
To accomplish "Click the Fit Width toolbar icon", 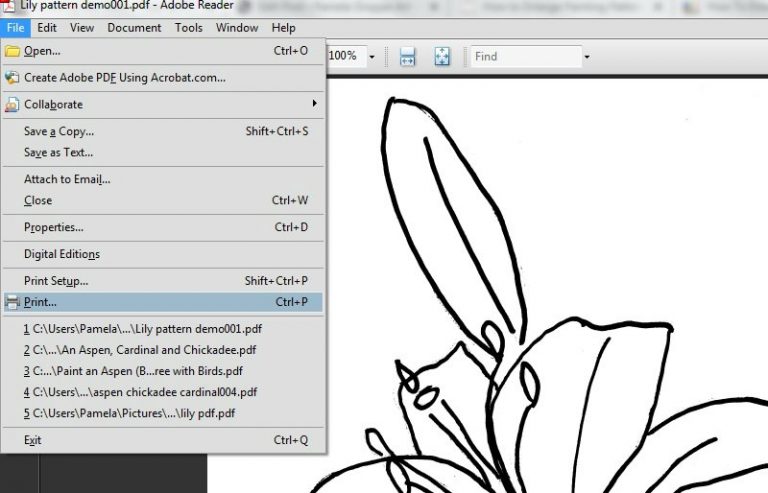I will [408, 57].
